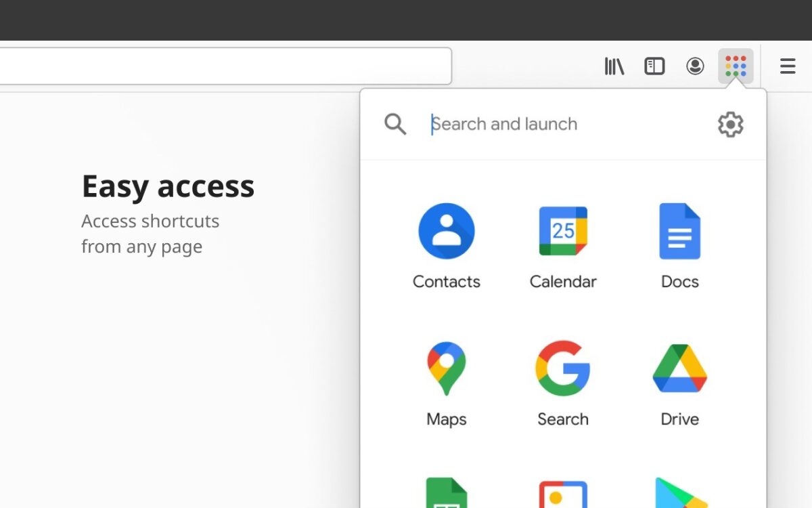Image resolution: width=812 pixels, height=508 pixels.
Task: Open the Google Drive shortcut
Action: click(x=680, y=368)
